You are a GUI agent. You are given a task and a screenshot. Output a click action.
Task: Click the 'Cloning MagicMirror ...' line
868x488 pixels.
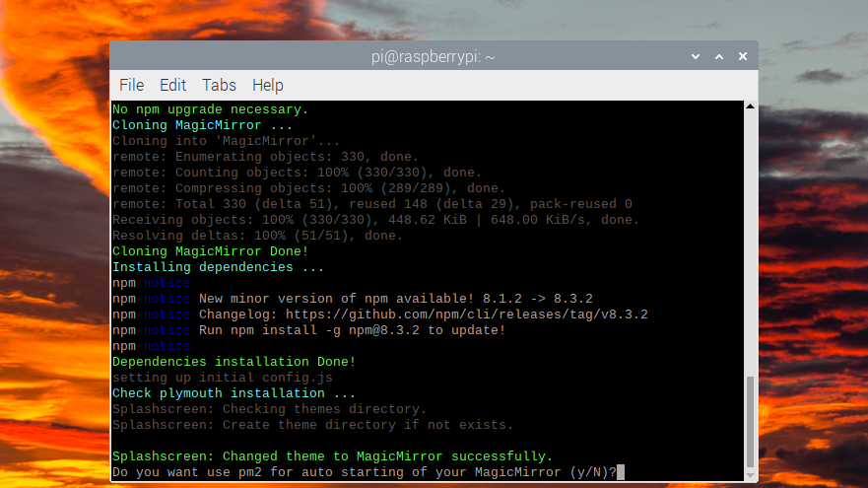203,125
